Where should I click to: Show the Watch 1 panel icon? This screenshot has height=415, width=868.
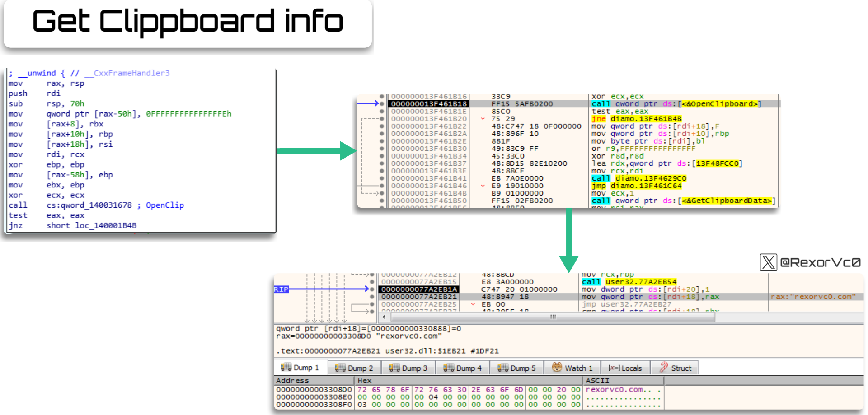point(557,367)
